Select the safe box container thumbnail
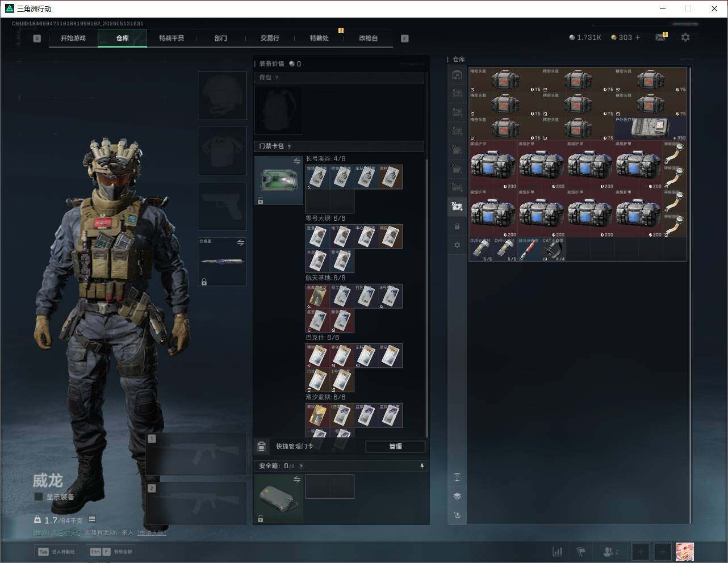 (x=279, y=498)
